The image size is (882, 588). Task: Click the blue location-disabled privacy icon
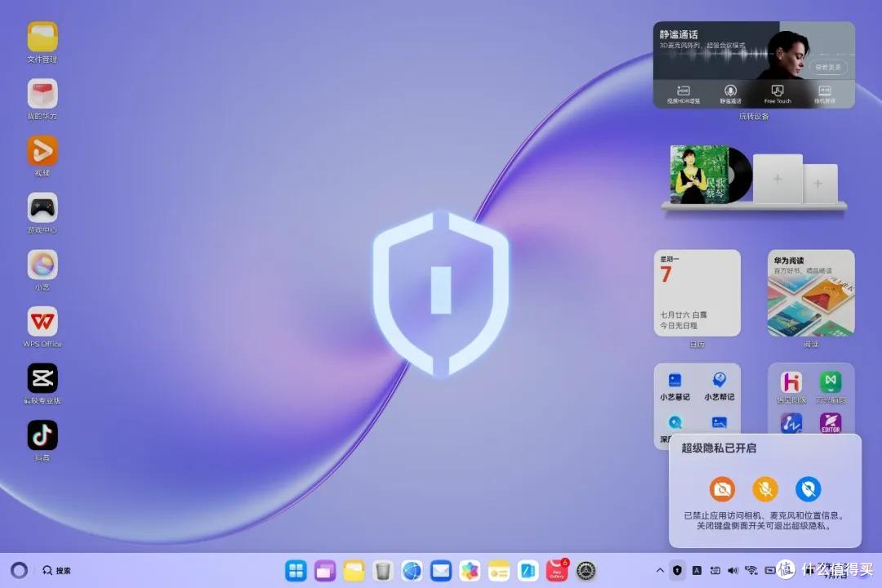point(808,489)
